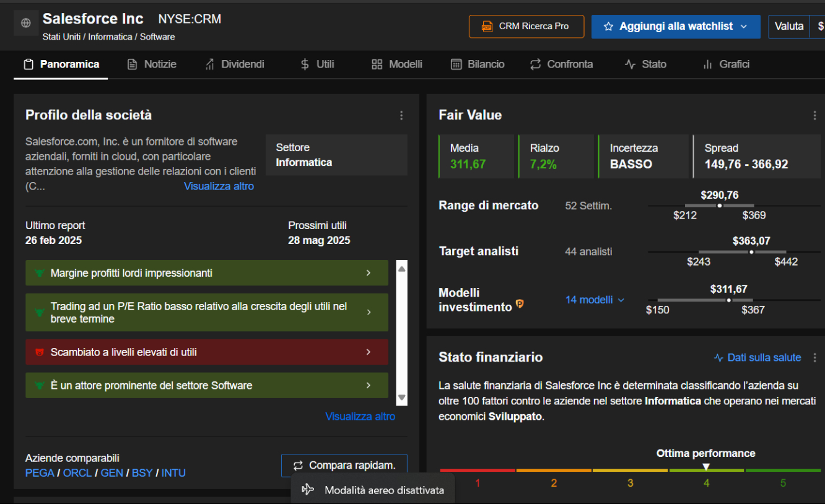Click the clipboard icon on Panoramica tab
825x504 pixels.
pos(28,64)
